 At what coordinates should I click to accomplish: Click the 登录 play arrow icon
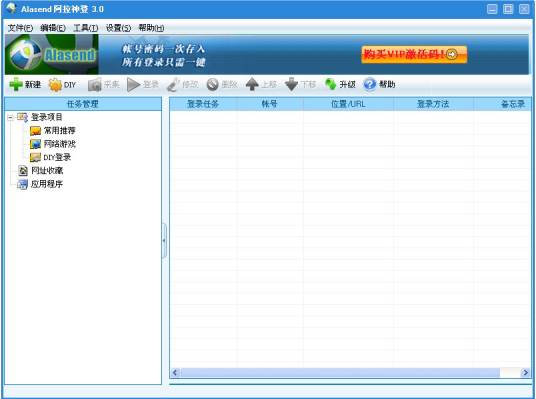[133, 84]
